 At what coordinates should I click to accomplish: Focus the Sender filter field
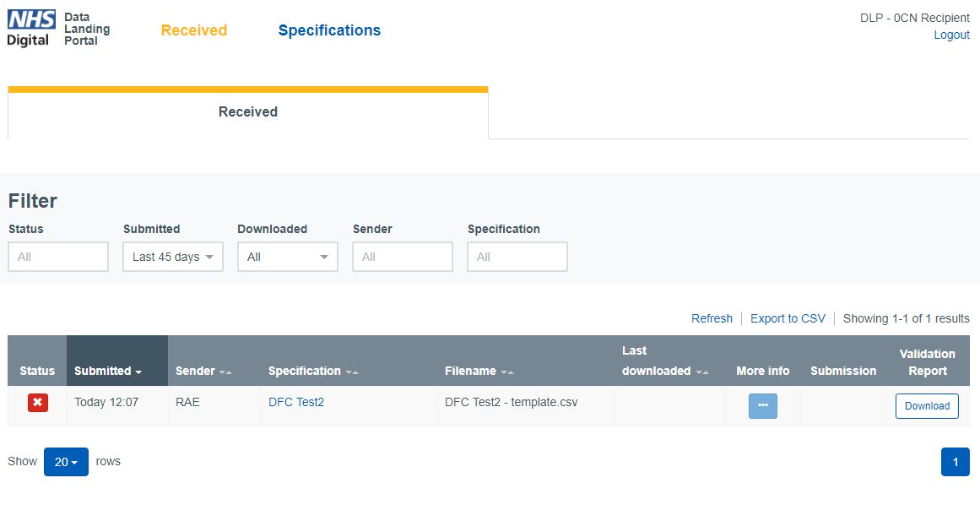pyautogui.click(x=403, y=257)
